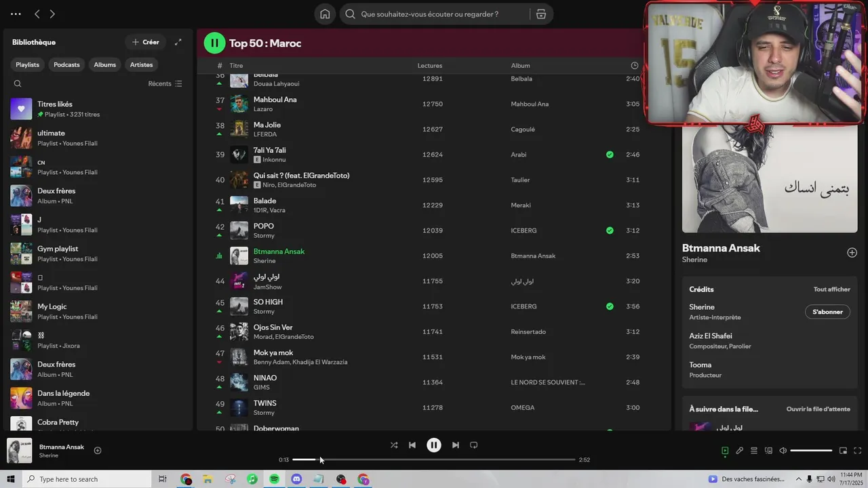This screenshot has height=488, width=868.
Task: Open Titres likés playlist
Action: click(98, 109)
